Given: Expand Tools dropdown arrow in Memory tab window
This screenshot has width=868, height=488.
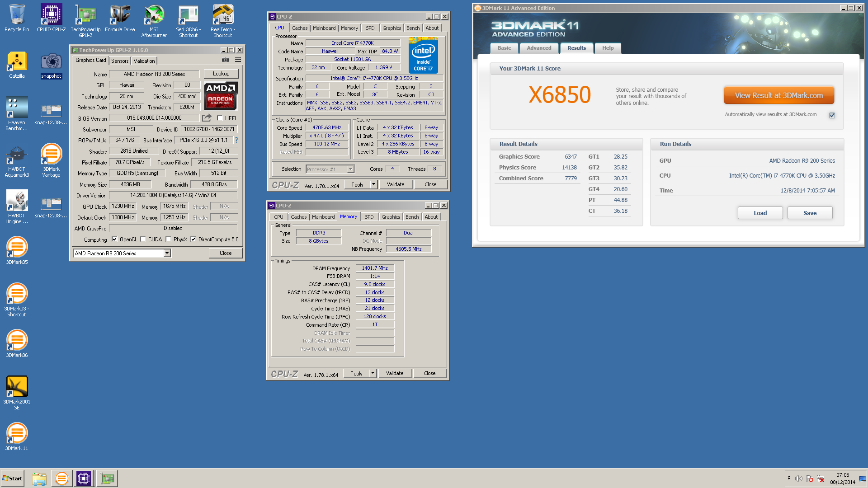Looking at the screenshot, I should [x=373, y=373].
